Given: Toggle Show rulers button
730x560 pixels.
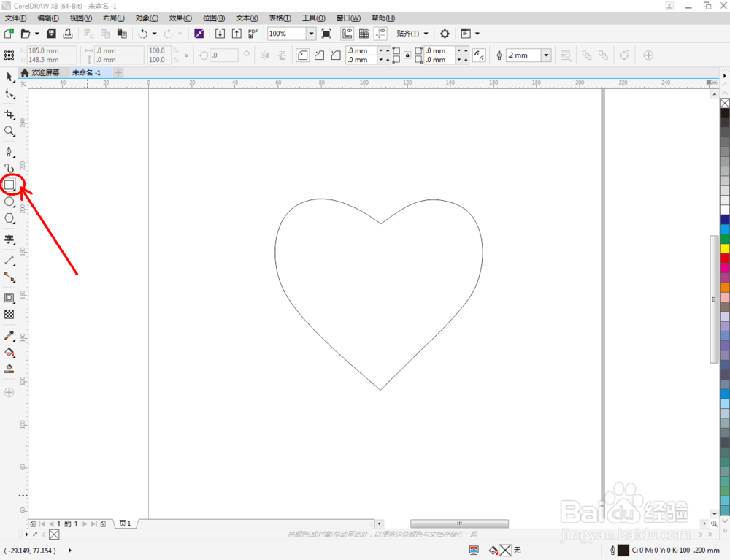Looking at the screenshot, I should click(347, 34).
